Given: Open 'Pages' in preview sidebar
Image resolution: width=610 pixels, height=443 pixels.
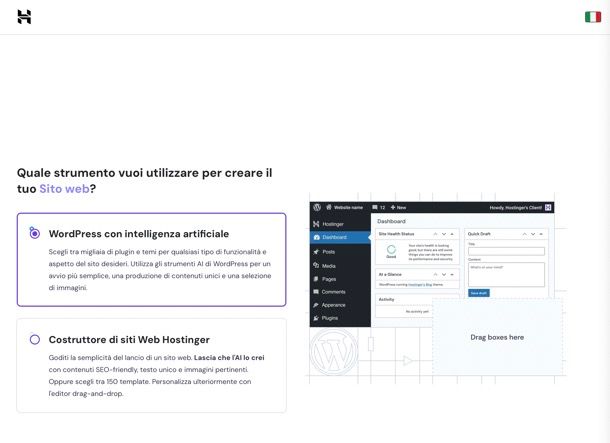Looking at the screenshot, I should click(325, 279).
